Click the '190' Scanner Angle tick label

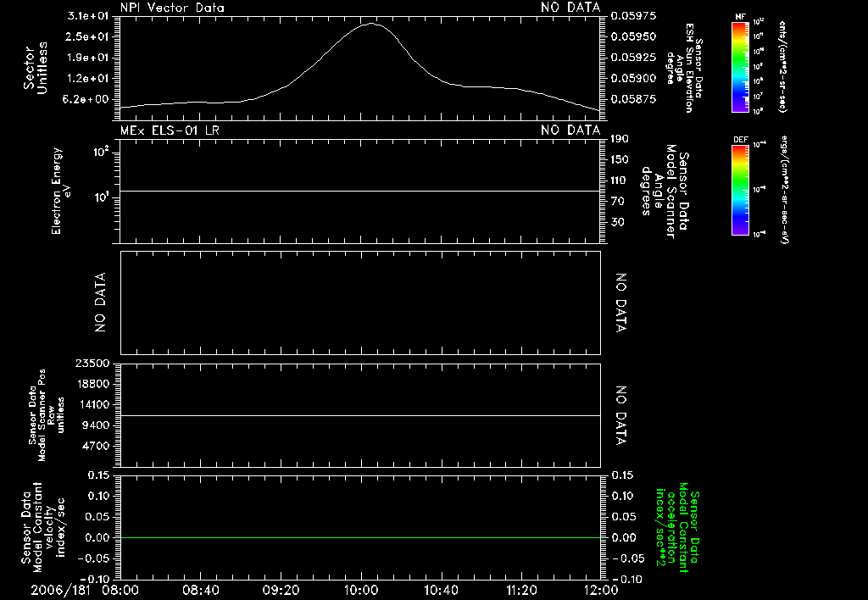click(x=620, y=139)
